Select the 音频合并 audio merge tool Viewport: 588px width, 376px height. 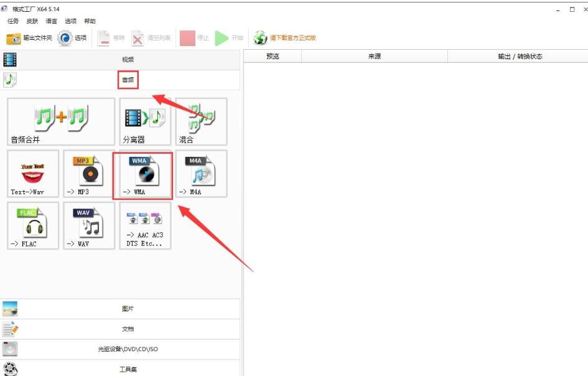60,121
